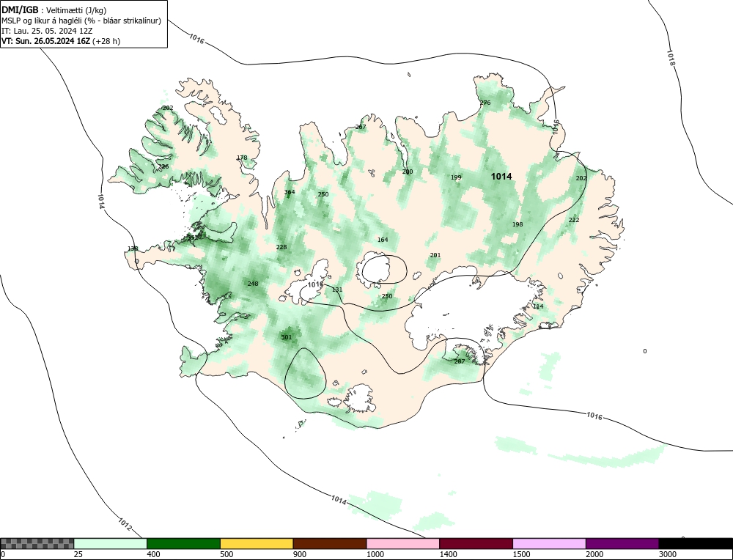
Task: Click the map value "301"
Action: point(286,337)
